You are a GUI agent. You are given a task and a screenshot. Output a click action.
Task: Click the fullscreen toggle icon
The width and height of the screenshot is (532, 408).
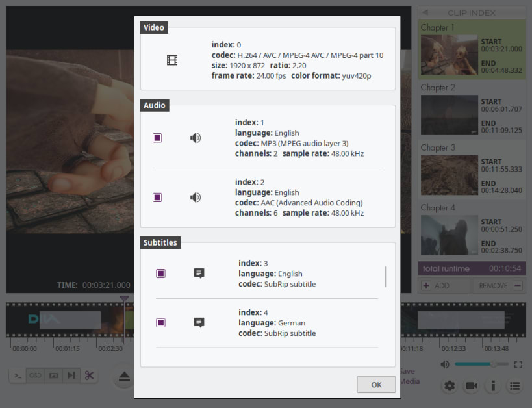[x=518, y=364]
